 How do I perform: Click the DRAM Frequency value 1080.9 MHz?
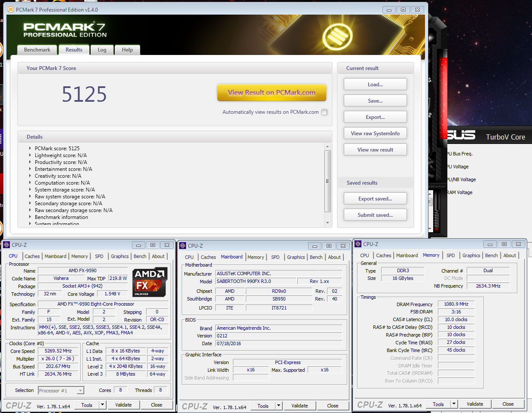click(x=456, y=304)
